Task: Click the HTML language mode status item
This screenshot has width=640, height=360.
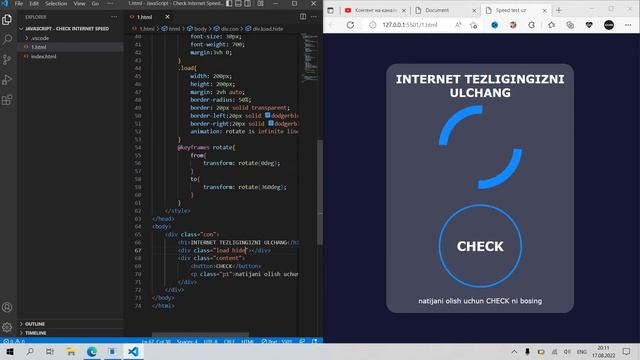Action: pyautogui.click(x=247, y=341)
